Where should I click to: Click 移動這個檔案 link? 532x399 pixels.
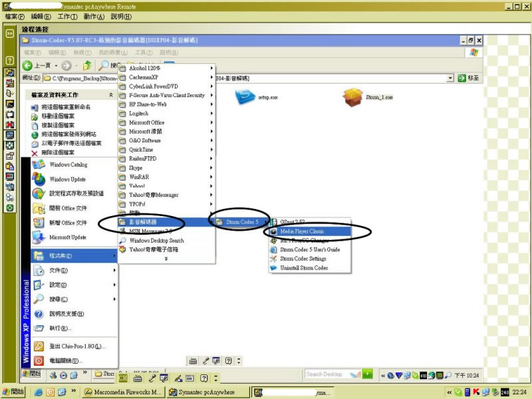[x=58, y=116]
